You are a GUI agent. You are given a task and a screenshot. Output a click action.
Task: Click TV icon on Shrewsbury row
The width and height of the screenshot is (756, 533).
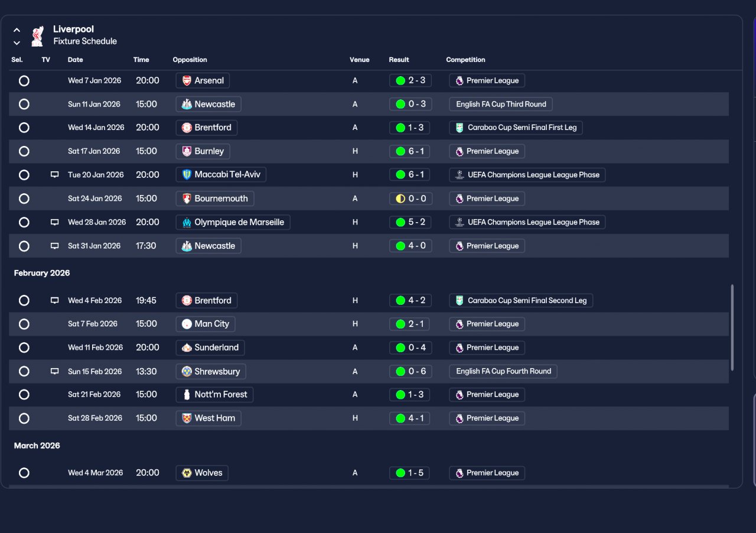(x=55, y=371)
